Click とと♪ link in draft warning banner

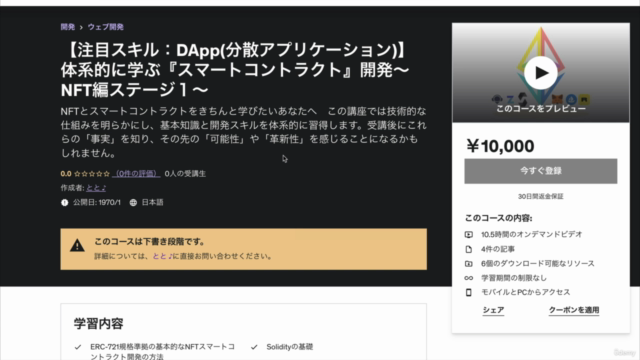(162, 256)
